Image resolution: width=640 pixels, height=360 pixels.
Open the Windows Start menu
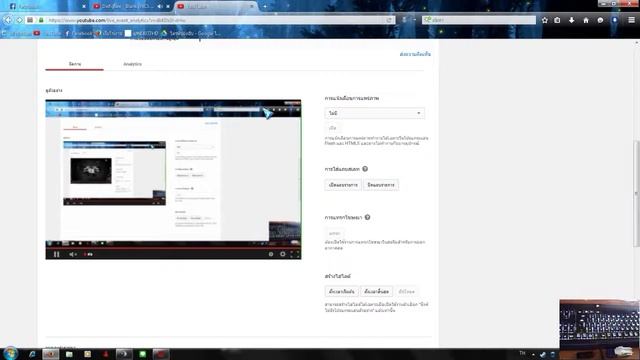pyautogui.click(x=10, y=353)
